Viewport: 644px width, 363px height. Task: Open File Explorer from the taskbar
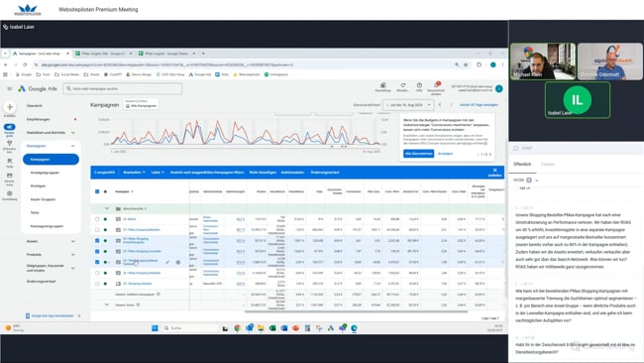tap(261, 328)
